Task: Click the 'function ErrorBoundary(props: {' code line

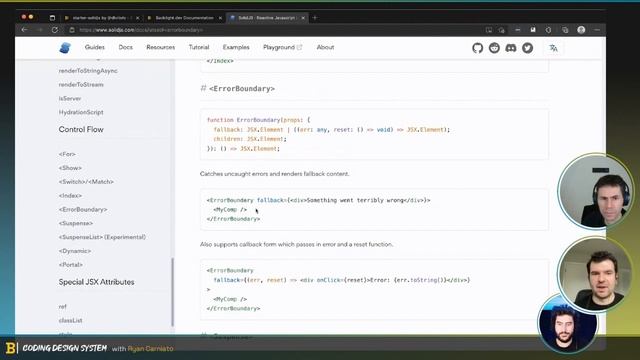Action: click(258, 120)
